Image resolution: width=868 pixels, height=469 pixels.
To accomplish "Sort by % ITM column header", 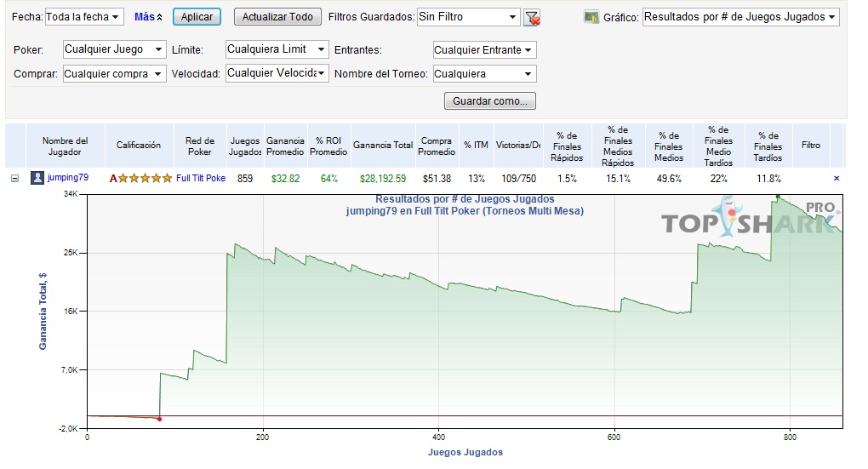I will pos(476,145).
